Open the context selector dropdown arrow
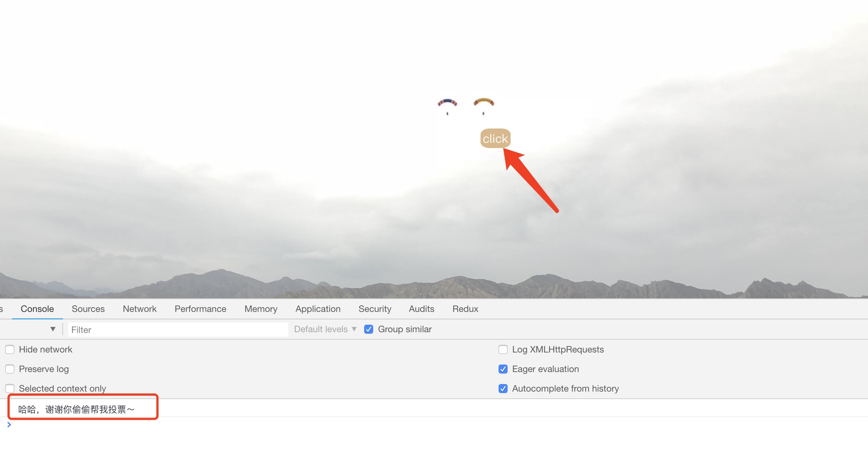The image size is (868, 475). (x=53, y=329)
